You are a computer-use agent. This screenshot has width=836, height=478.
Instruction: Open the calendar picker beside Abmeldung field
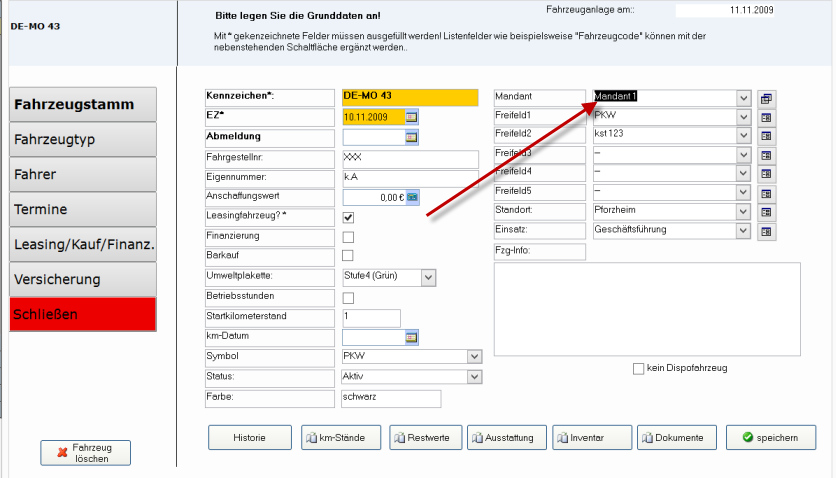point(411,137)
